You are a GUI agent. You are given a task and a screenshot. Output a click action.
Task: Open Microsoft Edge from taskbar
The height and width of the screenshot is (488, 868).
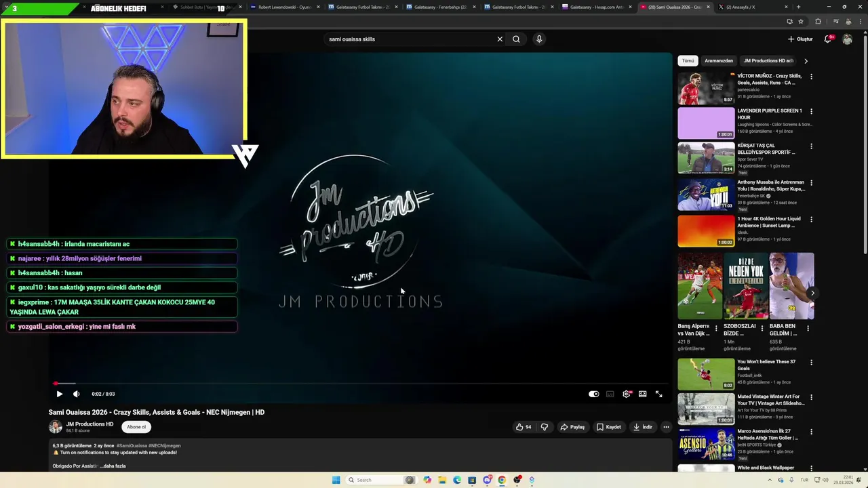(x=457, y=480)
